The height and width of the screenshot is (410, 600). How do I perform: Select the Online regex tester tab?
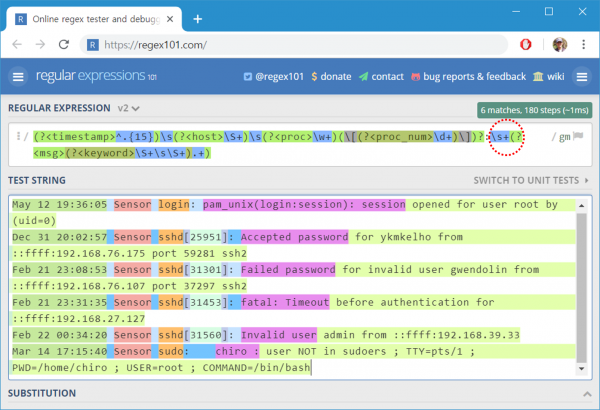[94, 19]
